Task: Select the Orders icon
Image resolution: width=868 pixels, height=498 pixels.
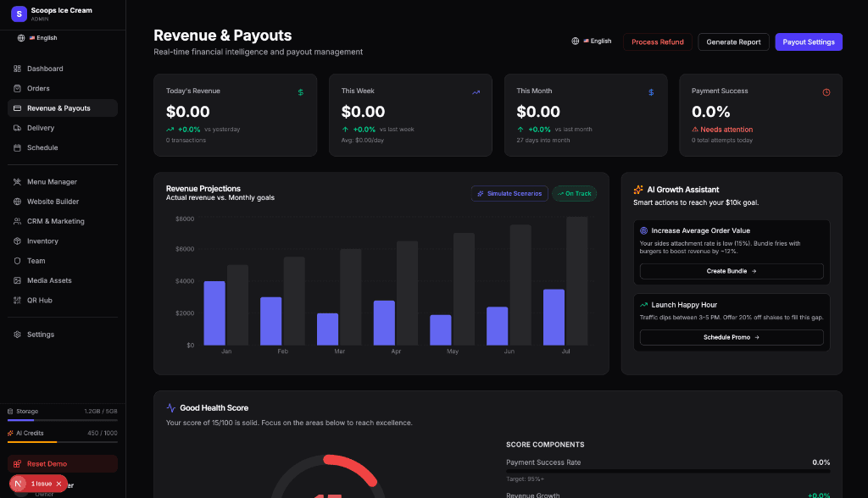Action: (x=19, y=88)
